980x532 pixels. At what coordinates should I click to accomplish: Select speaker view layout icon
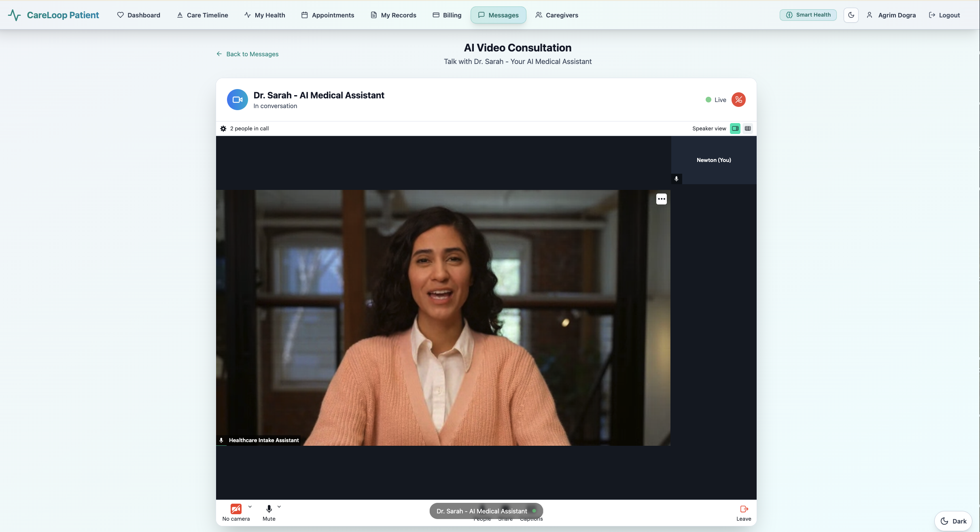tap(735, 129)
